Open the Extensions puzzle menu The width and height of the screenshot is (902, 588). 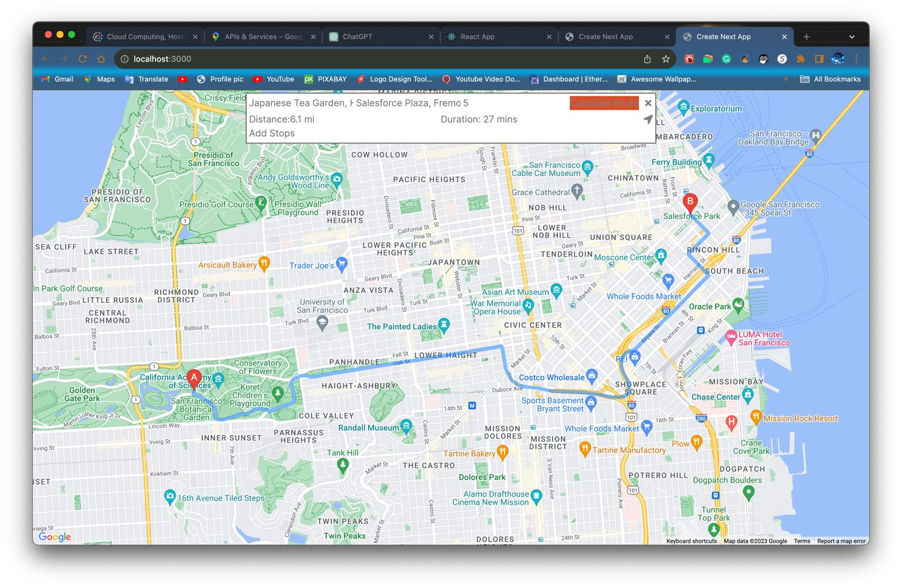(x=801, y=59)
